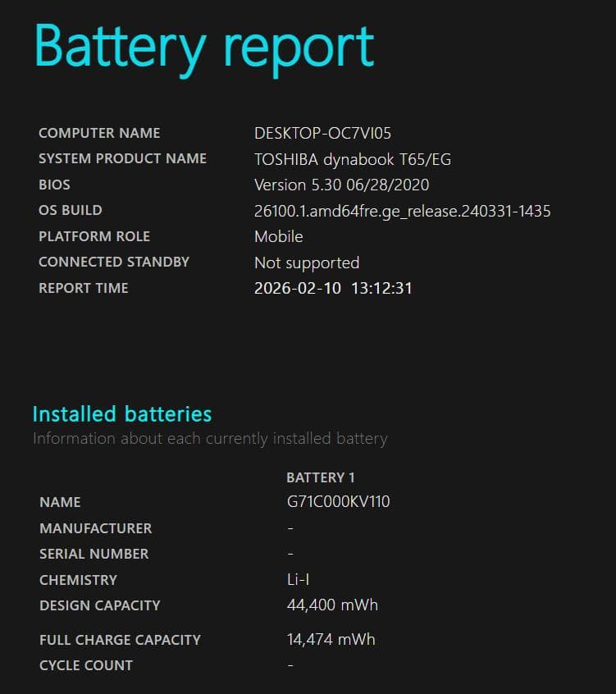Click the SERIAL NUMBER row label
Image resolution: width=616 pixels, height=694 pixels.
[94, 554]
